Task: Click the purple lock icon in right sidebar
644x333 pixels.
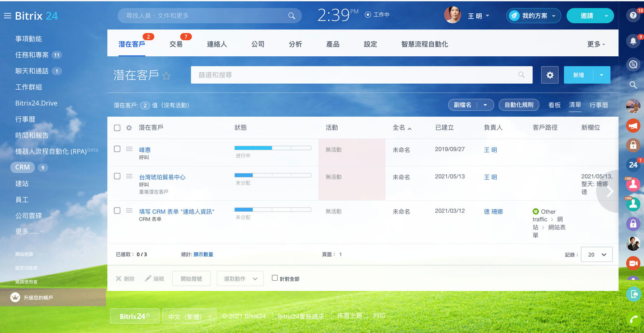Action: tap(633, 224)
